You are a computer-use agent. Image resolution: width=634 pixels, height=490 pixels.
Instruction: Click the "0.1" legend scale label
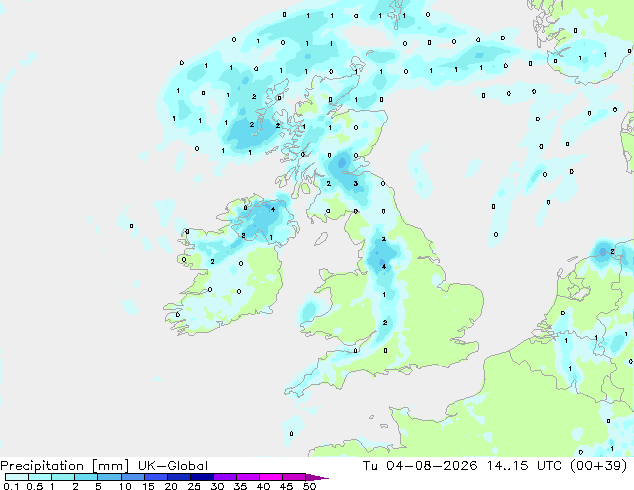click(x=11, y=486)
